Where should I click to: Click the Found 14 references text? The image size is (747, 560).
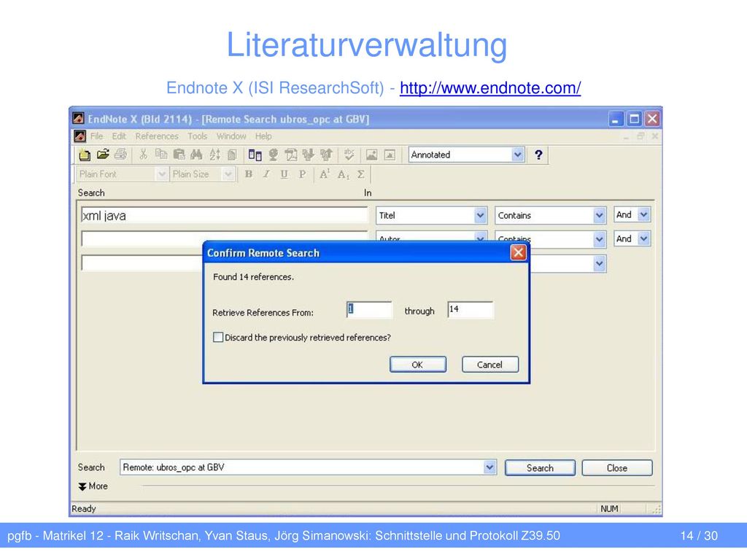tap(253, 276)
